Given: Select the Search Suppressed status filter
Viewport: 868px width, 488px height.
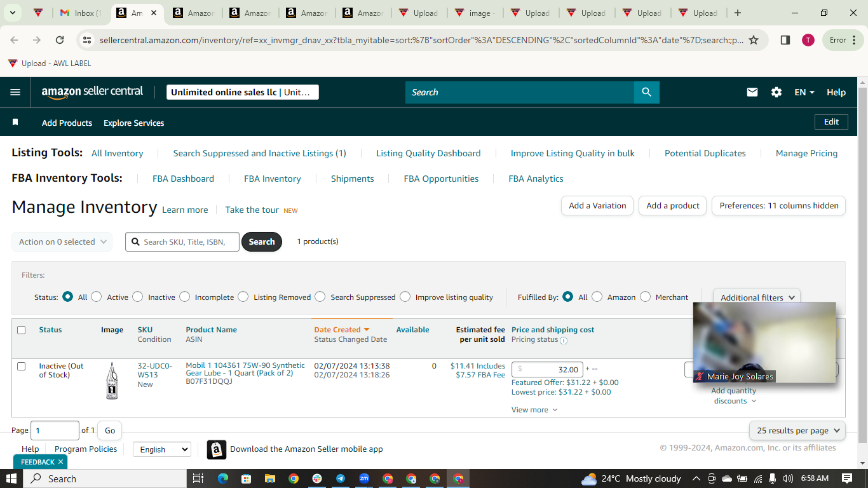Looking at the screenshot, I should click(320, 297).
